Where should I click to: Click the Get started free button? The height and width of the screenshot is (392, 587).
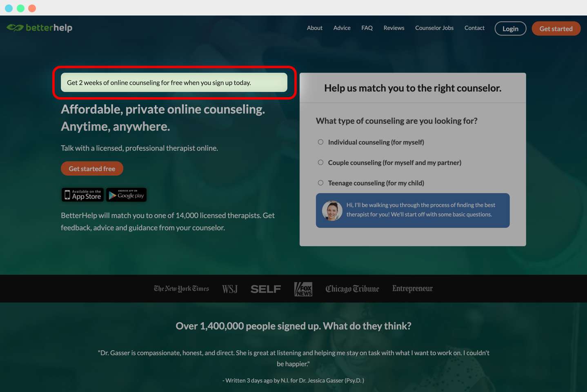click(x=92, y=169)
